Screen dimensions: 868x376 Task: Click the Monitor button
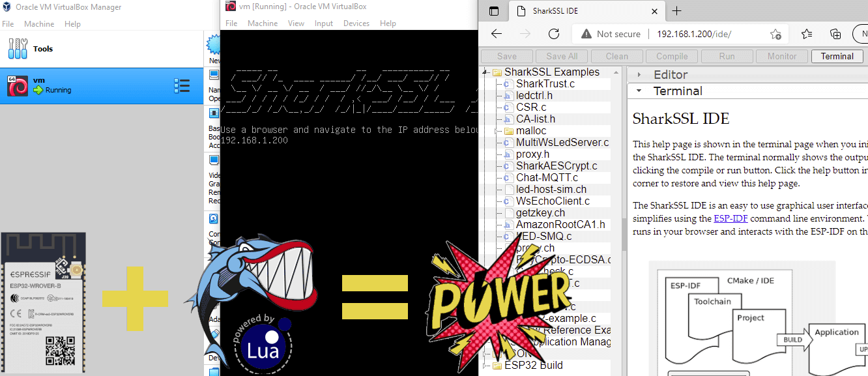point(782,56)
